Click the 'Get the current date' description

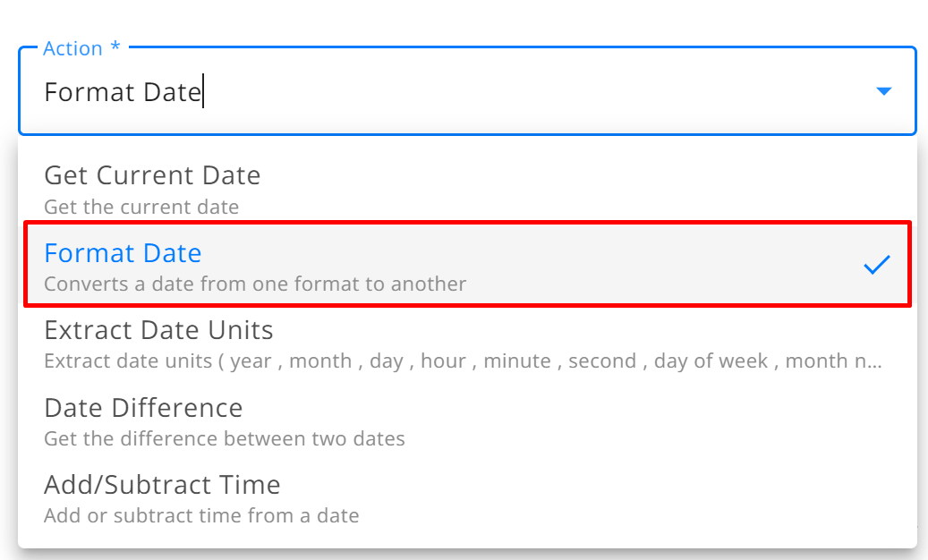tap(141, 207)
